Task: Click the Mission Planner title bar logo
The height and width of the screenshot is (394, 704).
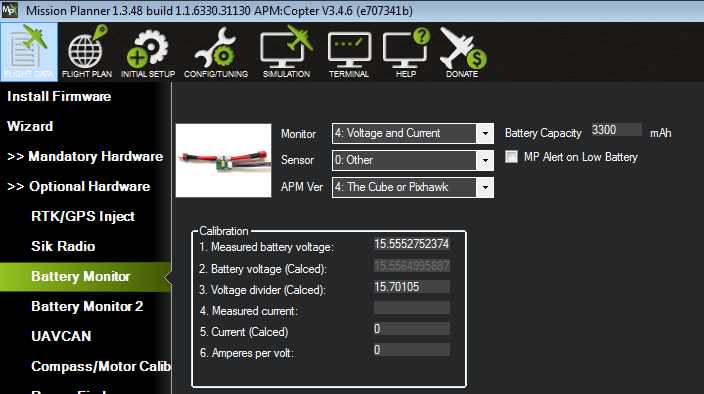Action: 10,10
